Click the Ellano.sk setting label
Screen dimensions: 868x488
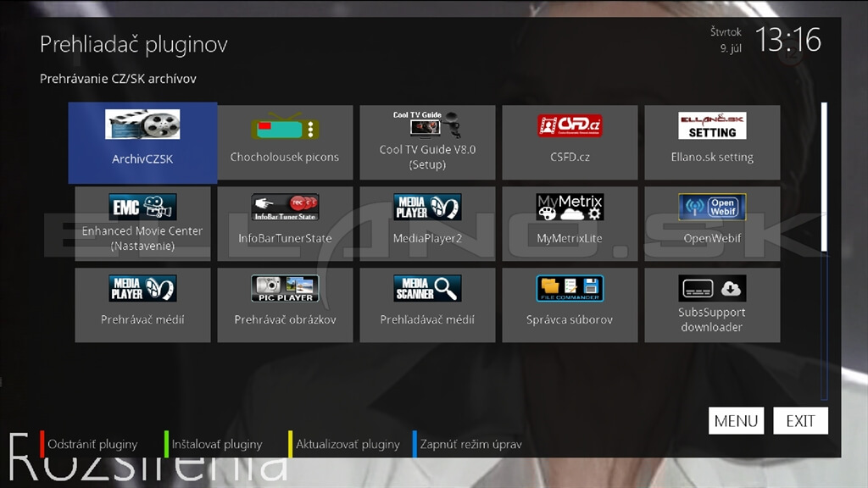712,157
